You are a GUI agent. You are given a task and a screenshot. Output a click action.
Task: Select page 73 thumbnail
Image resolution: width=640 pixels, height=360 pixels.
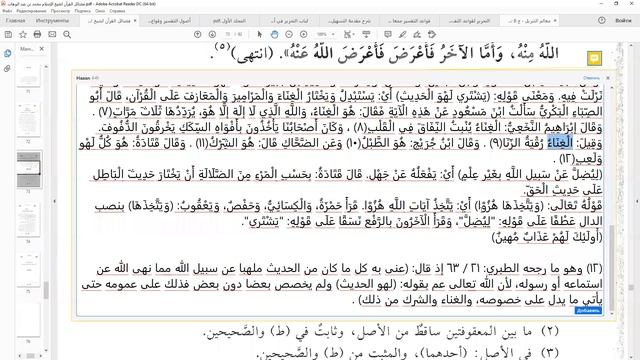[x=28, y=169]
